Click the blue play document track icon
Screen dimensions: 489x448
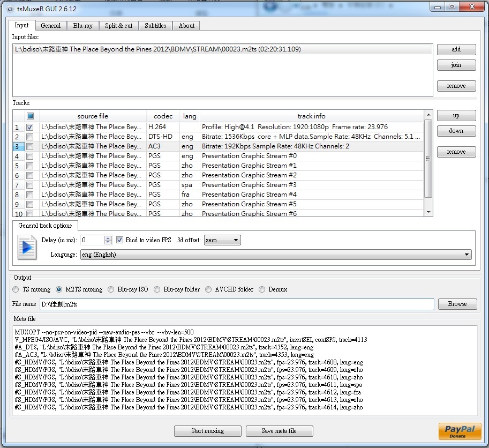[x=27, y=248]
